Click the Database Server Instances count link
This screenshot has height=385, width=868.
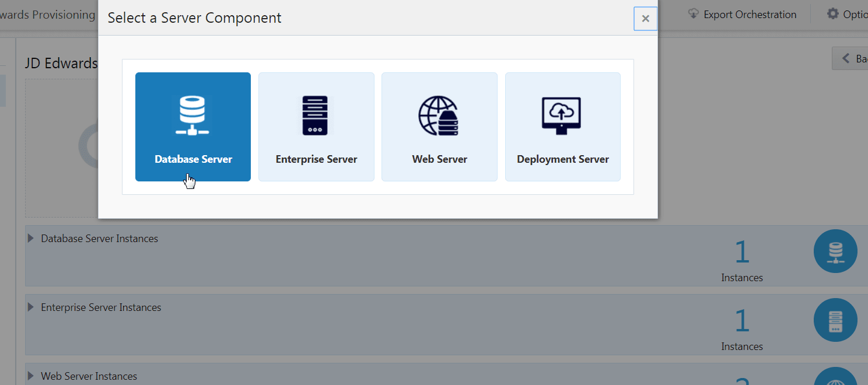coord(741,252)
